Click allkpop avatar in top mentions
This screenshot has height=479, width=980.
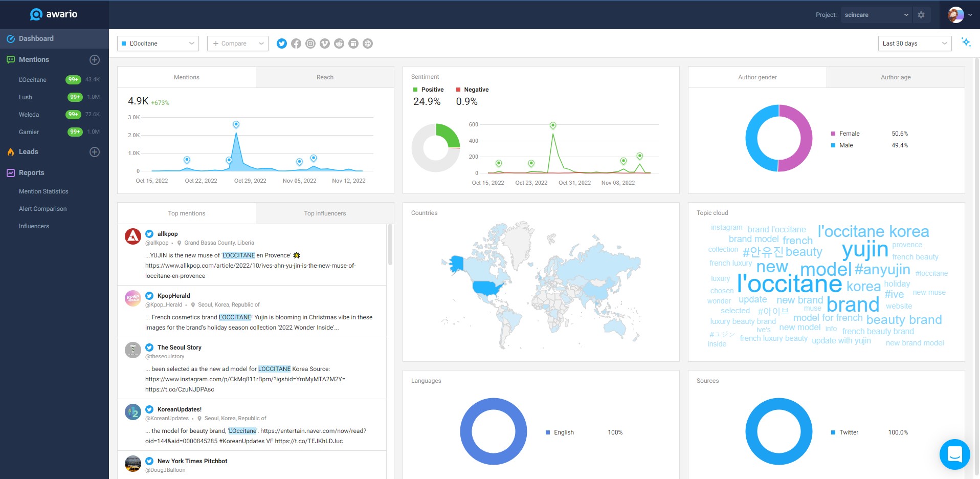133,236
